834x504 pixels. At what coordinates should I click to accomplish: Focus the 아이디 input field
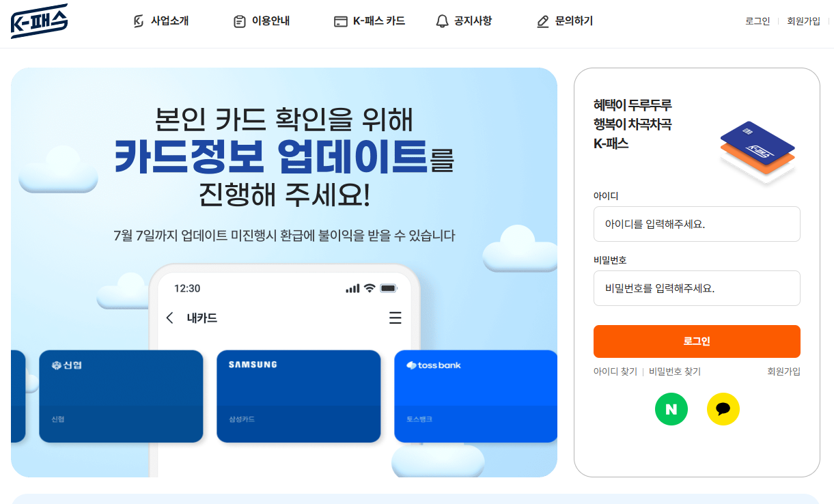(x=697, y=224)
